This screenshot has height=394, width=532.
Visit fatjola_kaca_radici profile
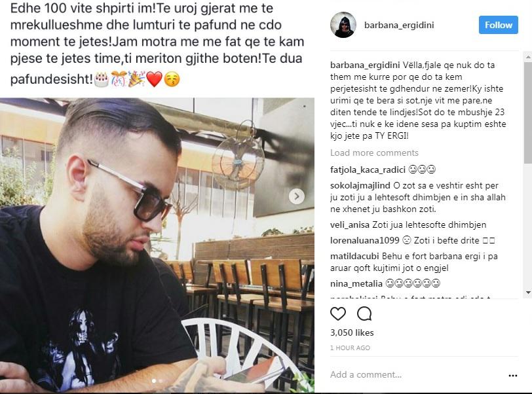click(368, 170)
